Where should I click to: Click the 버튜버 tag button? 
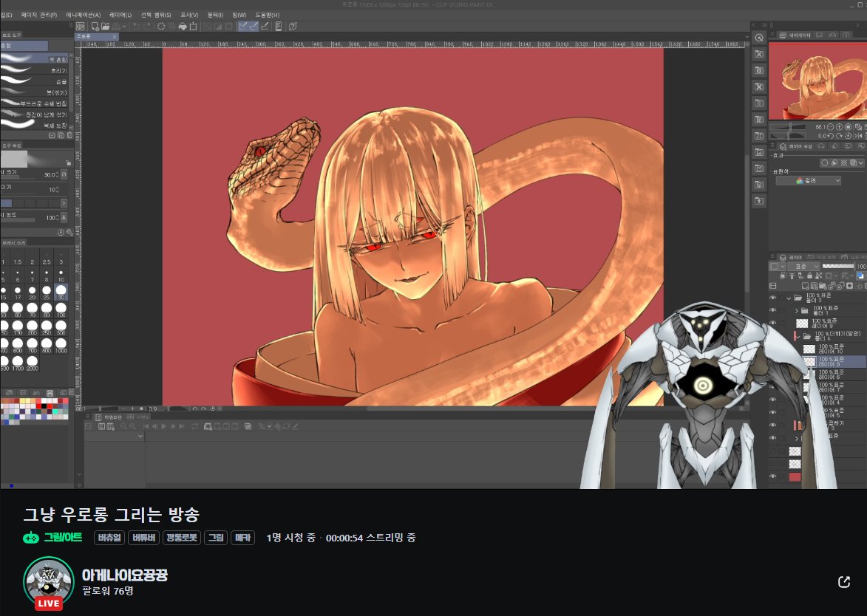coord(144,538)
